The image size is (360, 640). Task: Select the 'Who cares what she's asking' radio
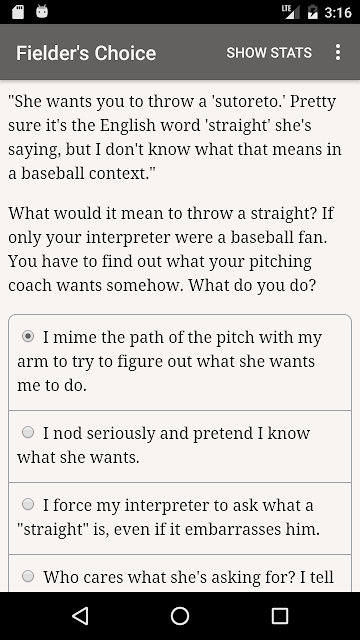pos(28,576)
